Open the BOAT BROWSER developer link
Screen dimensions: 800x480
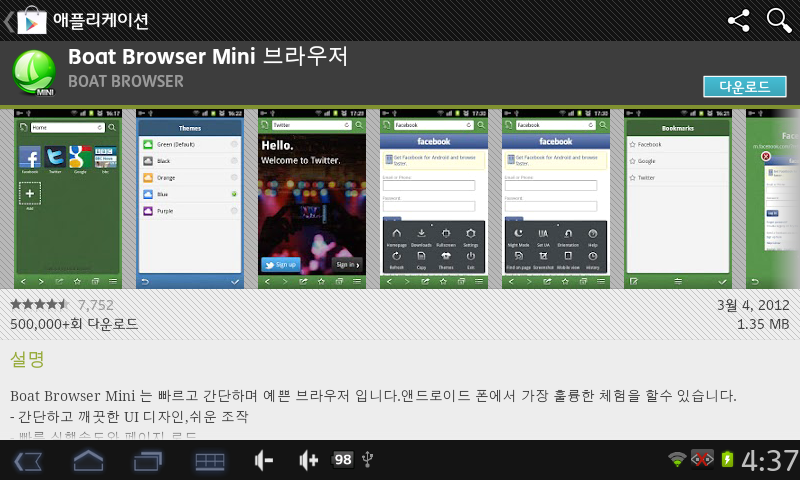point(126,81)
